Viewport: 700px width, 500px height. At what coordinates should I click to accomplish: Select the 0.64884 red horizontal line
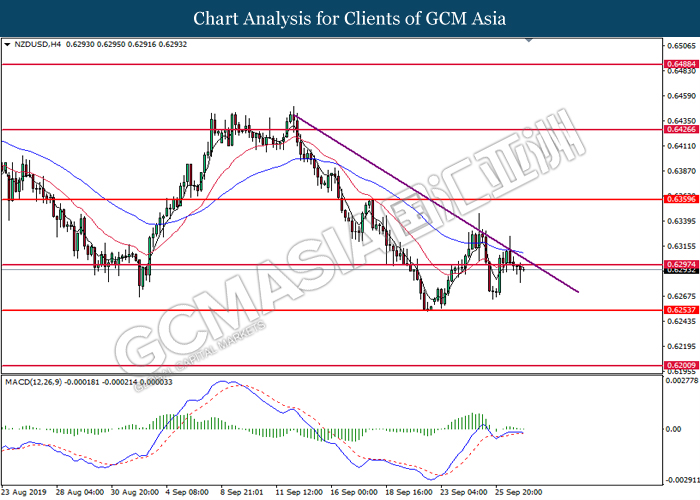tap(332, 64)
